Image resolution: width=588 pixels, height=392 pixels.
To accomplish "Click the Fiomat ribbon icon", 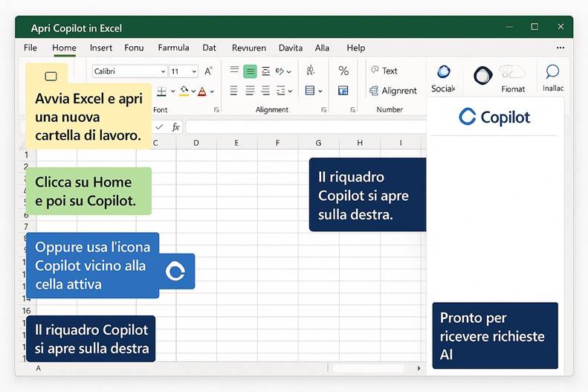I will pyautogui.click(x=513, y=79).
